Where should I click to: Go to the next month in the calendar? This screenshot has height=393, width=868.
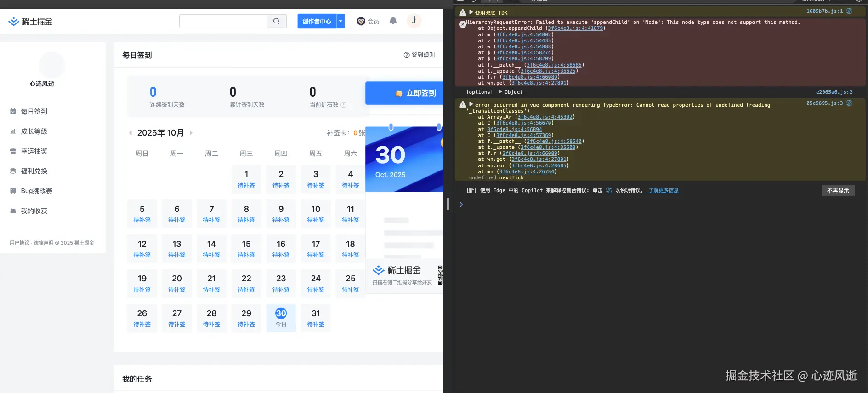point(191,133)
